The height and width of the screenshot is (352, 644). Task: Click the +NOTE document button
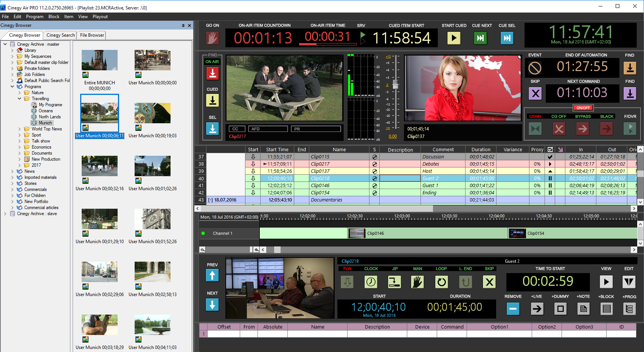(x=583, y=309)
